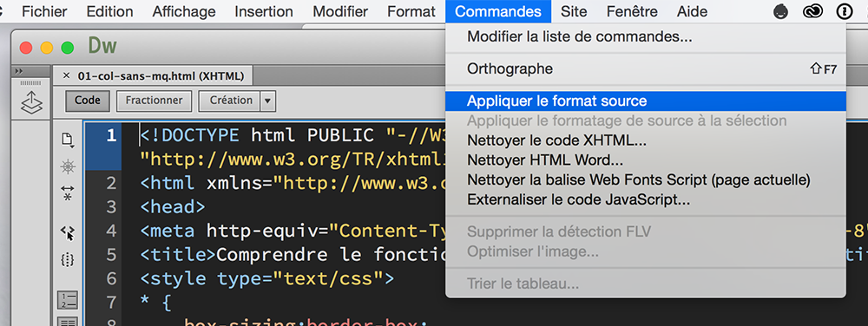This screenshot has width=868, height=326.
Task: Switch to Création view
Action: tap(231, 101)
